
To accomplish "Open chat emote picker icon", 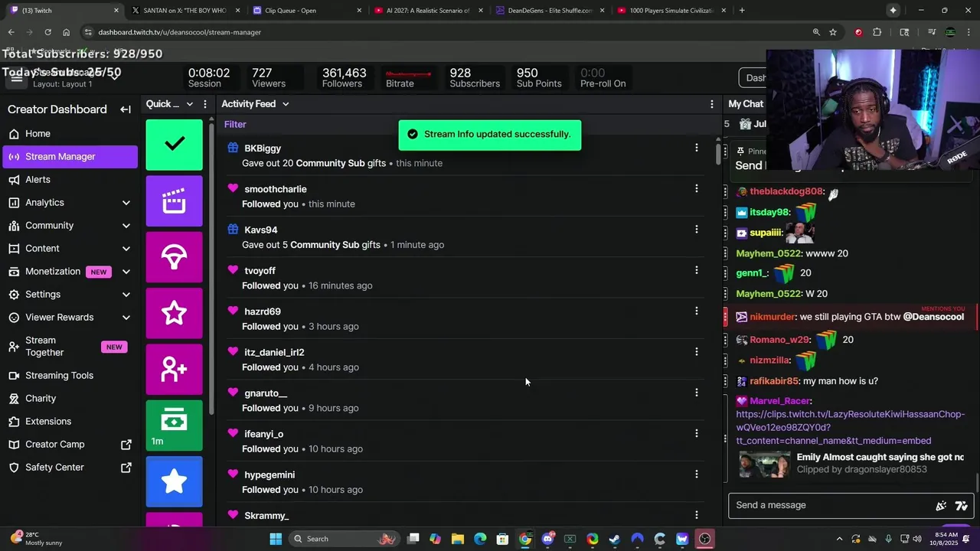I will coord(962,506).
